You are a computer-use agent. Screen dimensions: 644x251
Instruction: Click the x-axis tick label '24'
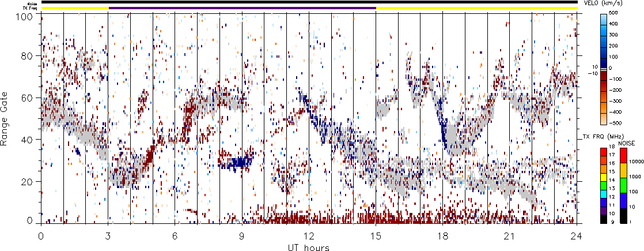tap(577, 236)
